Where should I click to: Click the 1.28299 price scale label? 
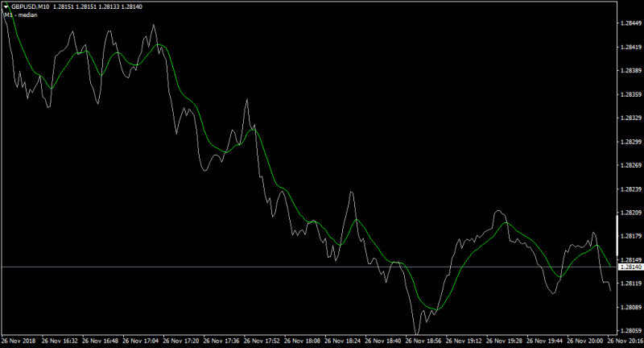point(631,142)
